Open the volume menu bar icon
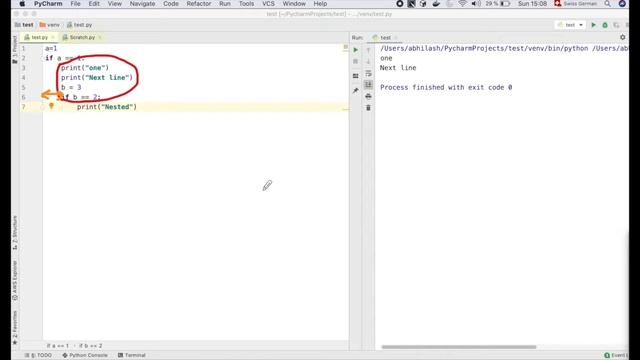 pos(476,4)
